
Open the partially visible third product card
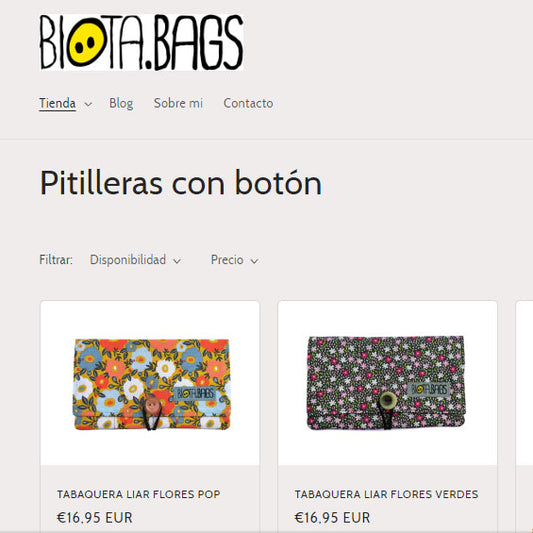pos(524,416)
